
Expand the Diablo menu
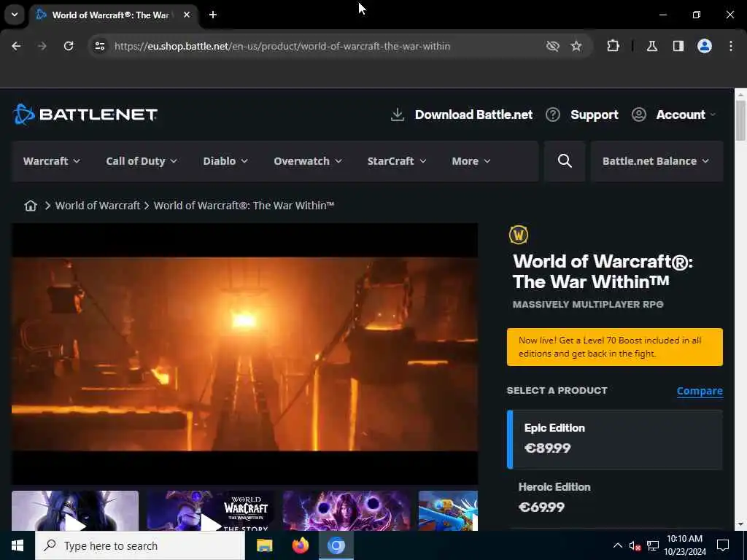pos(225,161)
